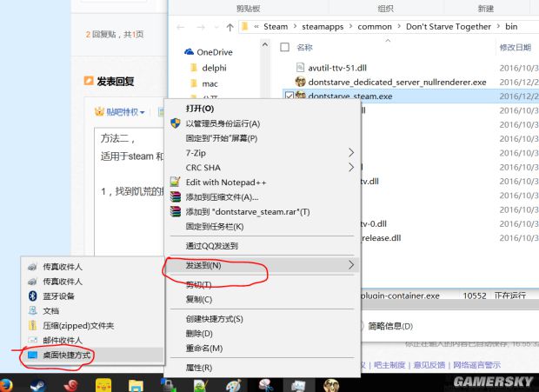Click the Up arrow in Explorer navigation
539x392 pixels.
230,27
